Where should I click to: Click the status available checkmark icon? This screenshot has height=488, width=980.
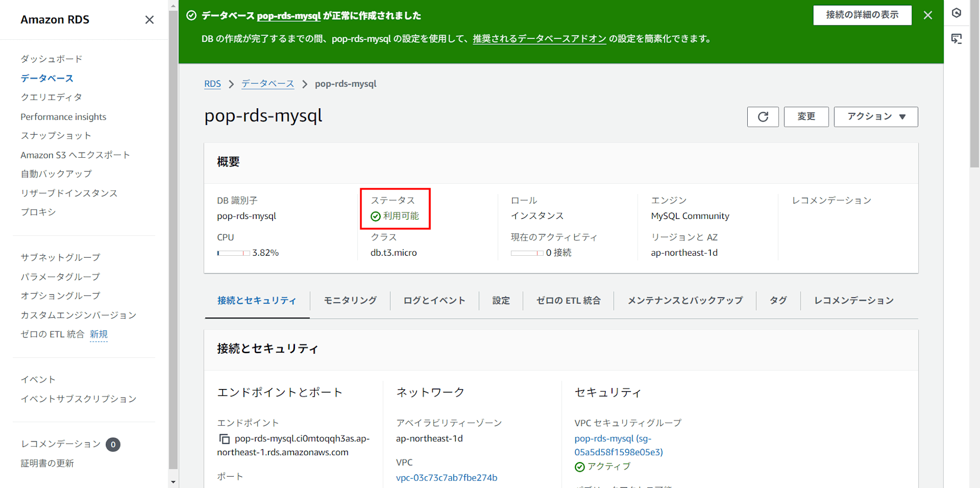click(x=376, y=216)
